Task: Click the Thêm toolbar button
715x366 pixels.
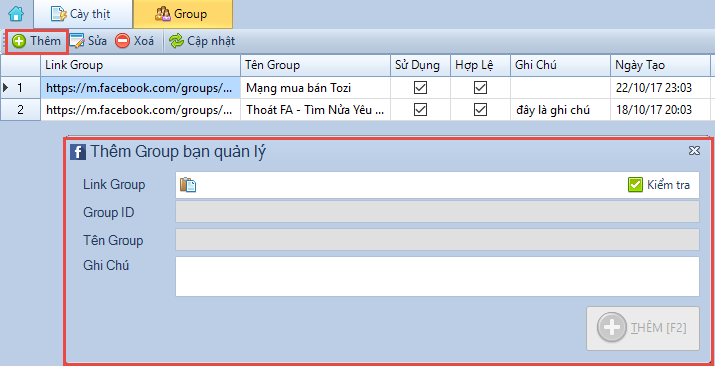Action: click(x=36, y=41)
